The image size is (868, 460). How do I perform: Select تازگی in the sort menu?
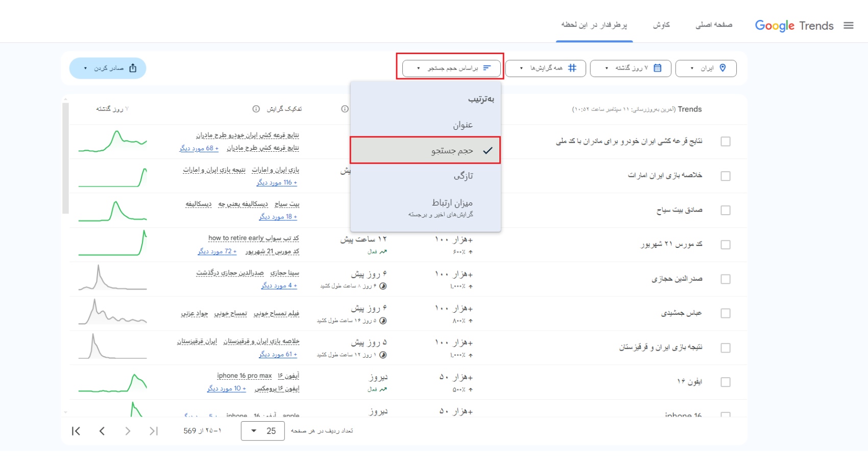(x=425, y=176)
